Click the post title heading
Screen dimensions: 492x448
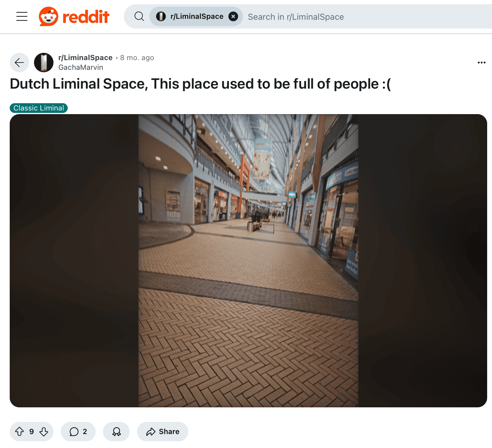[x=200, y=84]
